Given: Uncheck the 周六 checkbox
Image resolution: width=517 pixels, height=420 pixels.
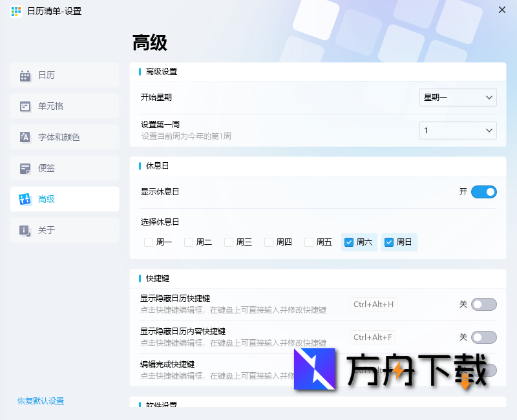Looking at the screenshot, I should click(350, 242).
